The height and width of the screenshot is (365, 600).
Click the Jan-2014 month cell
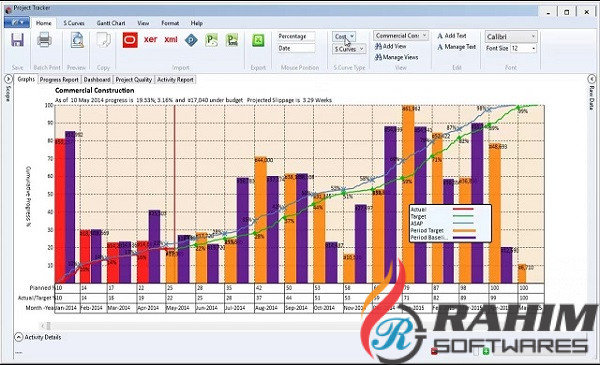pyautogui.click(x=67, y=308)
